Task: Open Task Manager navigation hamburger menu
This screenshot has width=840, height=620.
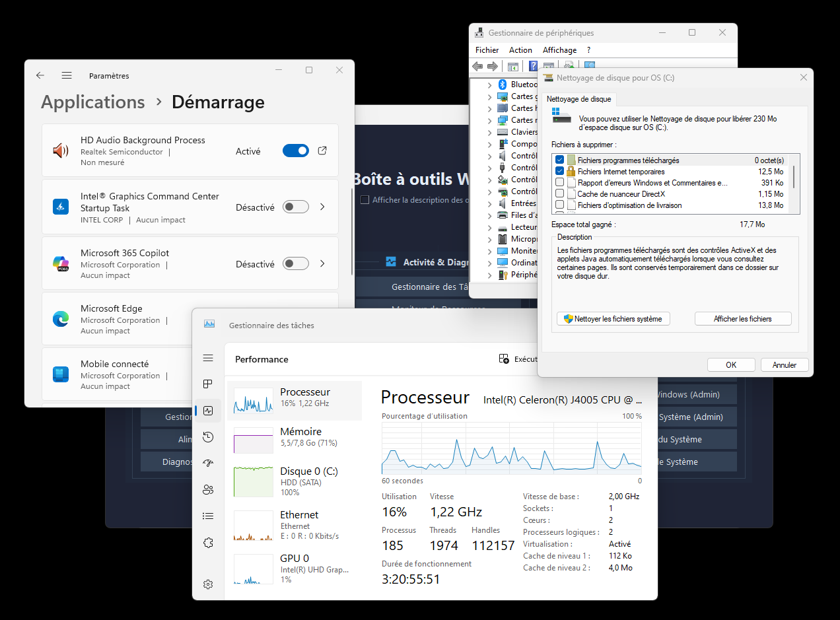Action: point(208,358)
